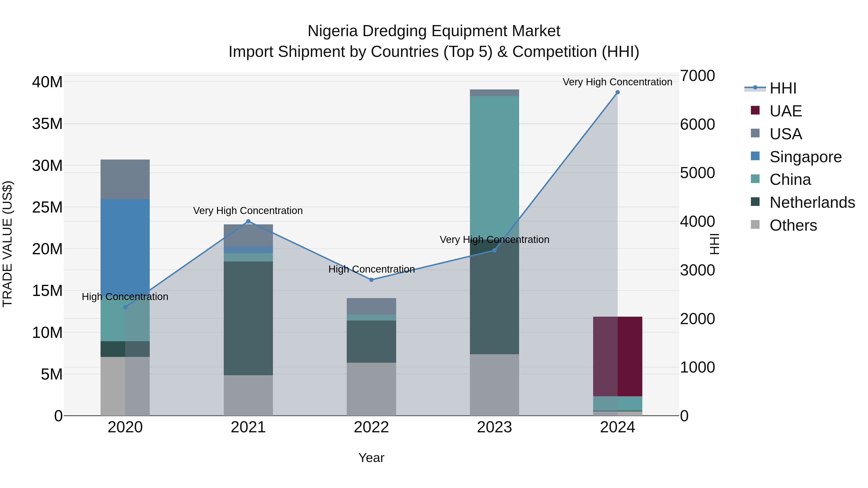The image size is (868, 488).
Task: Click the 2022 x-axis label
Action: pyautogui.click(x=371, y=427)
